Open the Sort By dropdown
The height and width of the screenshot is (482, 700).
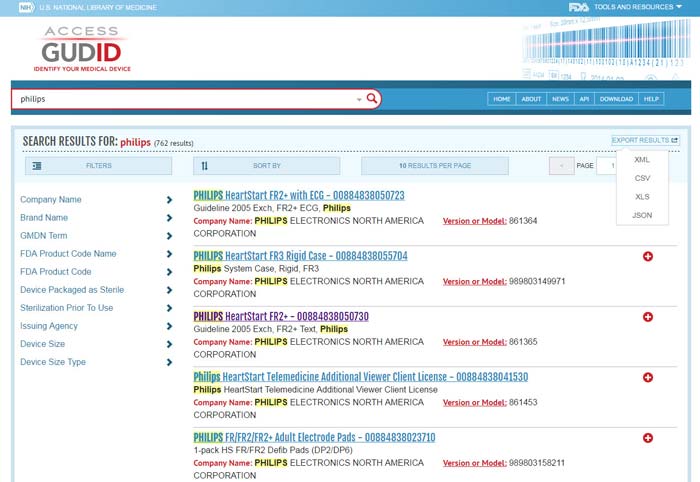267,166
